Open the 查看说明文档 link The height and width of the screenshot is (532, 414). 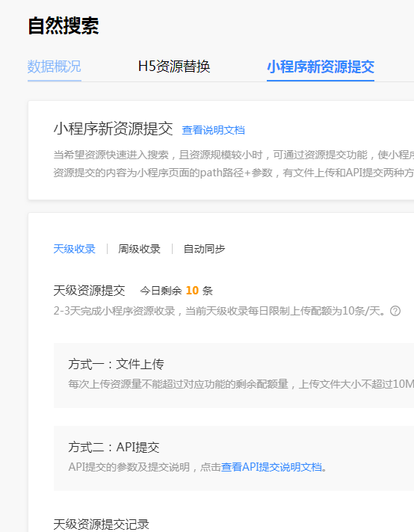pyautogui.click(x=213, y=130)
